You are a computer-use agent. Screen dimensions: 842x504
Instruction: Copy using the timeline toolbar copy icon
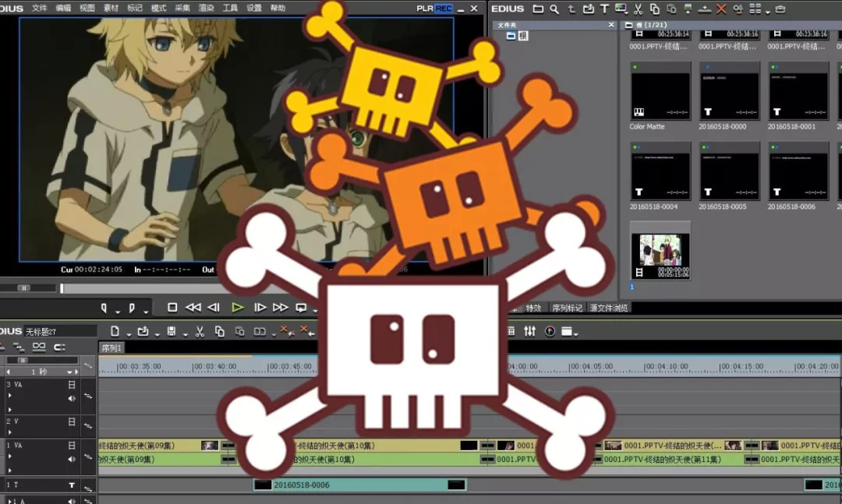(220, 332)
